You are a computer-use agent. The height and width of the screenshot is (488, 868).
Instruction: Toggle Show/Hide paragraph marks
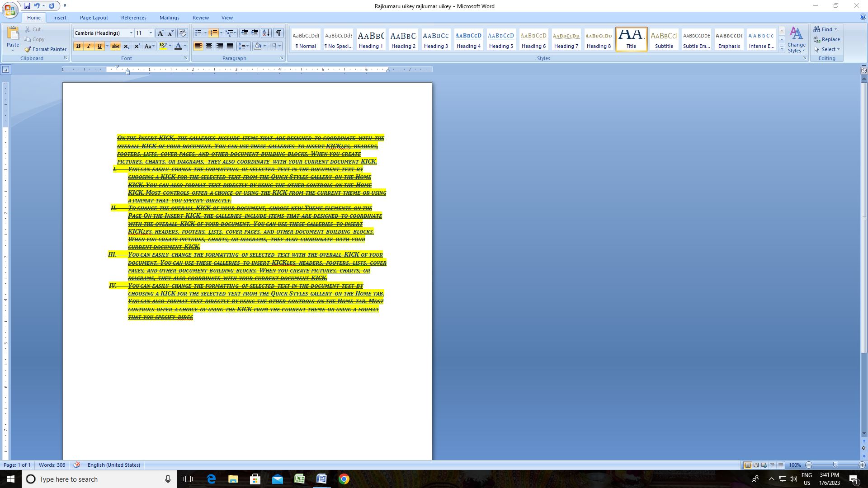278,33
